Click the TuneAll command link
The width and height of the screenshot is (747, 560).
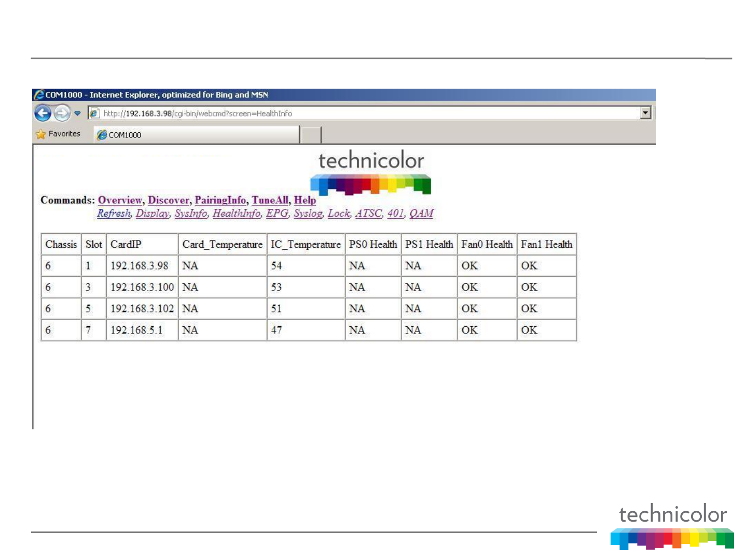(270, 200)
